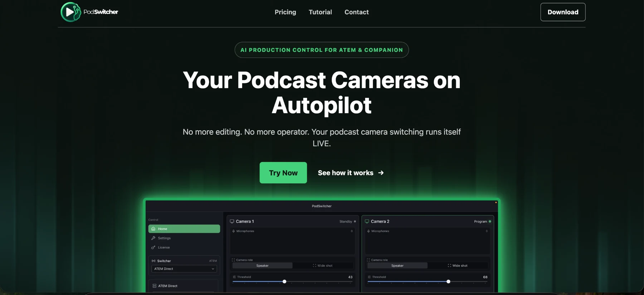Click the PodSwitcher logo icon
Screen dimensions: 644x295
click(71, 12)
